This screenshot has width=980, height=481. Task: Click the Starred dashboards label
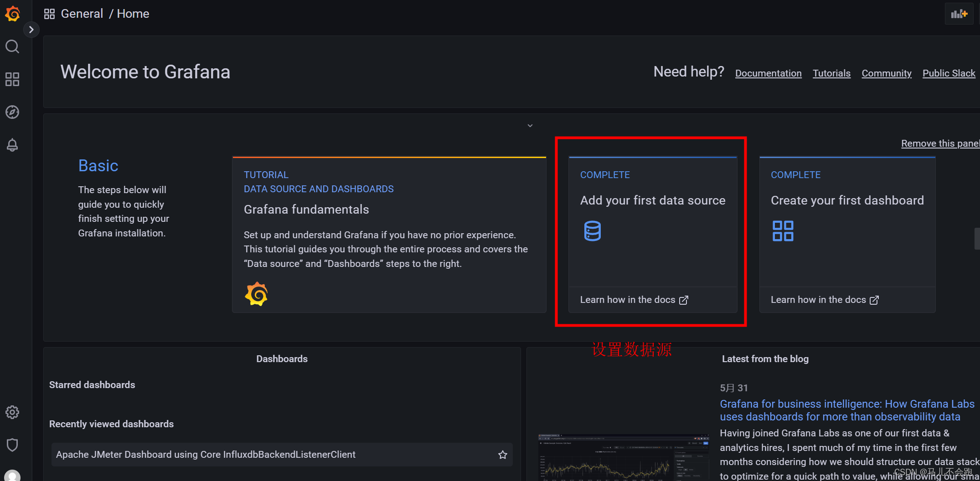coord(92,385)
